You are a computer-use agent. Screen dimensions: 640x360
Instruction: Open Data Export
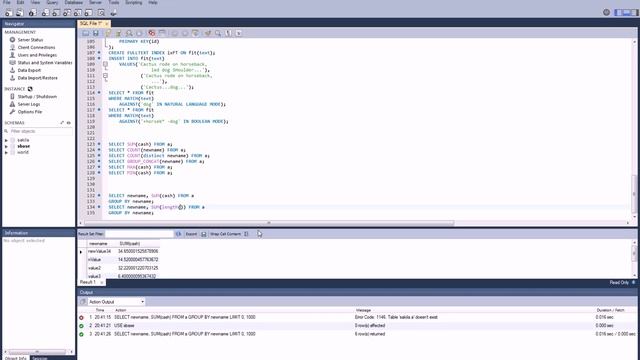tap(29, 70)
